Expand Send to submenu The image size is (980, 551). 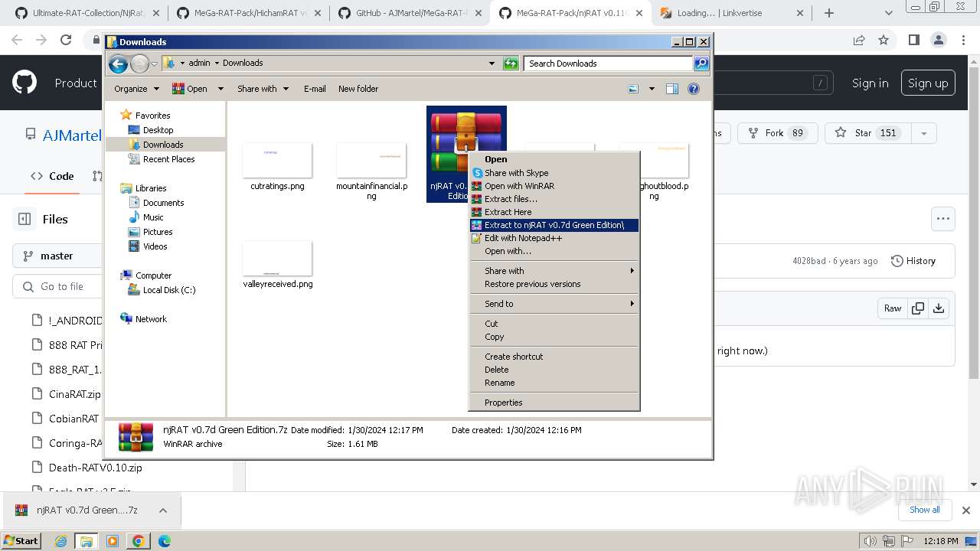click(x=554, y=304)
